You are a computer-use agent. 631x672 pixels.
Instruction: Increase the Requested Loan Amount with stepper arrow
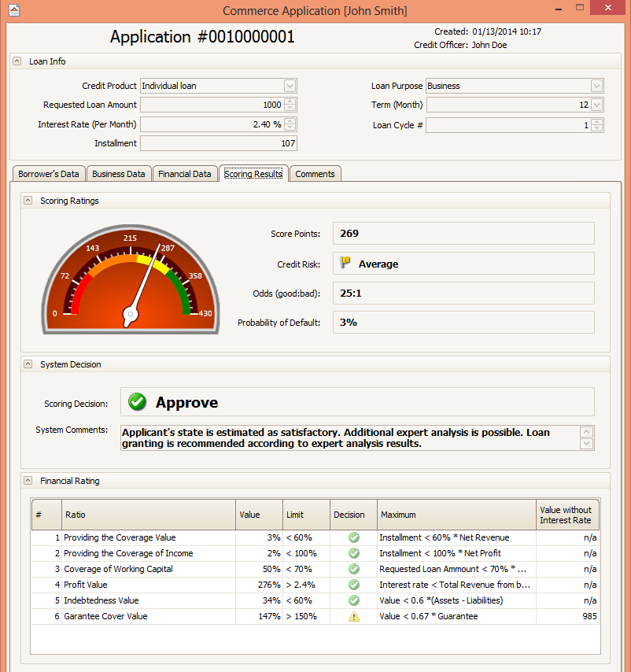pos(290,102)
